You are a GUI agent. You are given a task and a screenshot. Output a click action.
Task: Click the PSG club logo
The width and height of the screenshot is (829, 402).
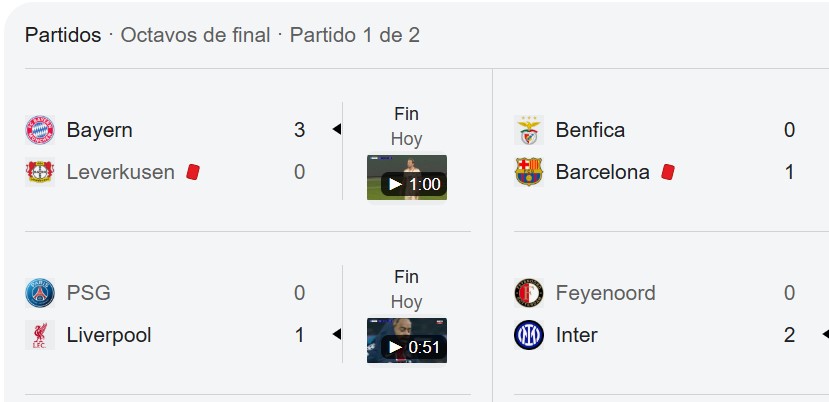(40, 293)
